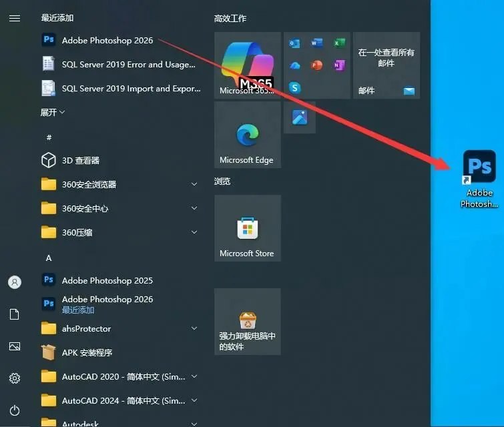
Task: Open Outlook from the Office tile group
Action: pyautogui.click(x=294, y=43)
